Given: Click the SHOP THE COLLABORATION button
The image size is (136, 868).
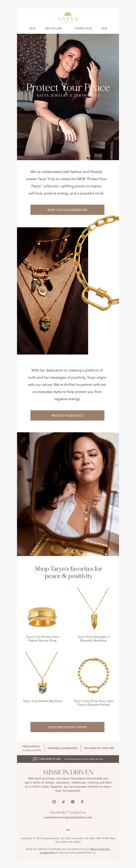Looking at the screenshot, I should point(67,210).
